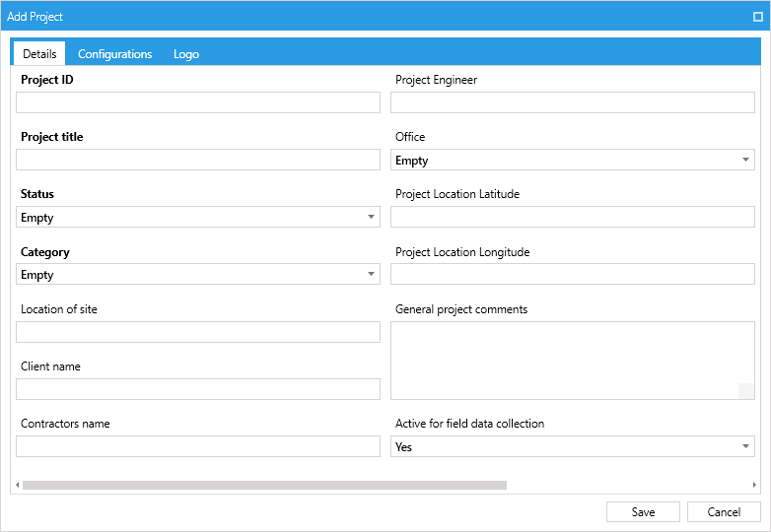Open the Office dropdown list
771x532 pixels.
point(573,160)
